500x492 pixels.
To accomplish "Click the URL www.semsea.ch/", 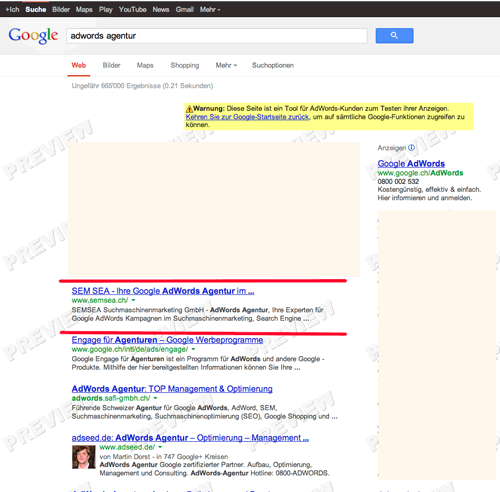I will click(x=100, y=300).
